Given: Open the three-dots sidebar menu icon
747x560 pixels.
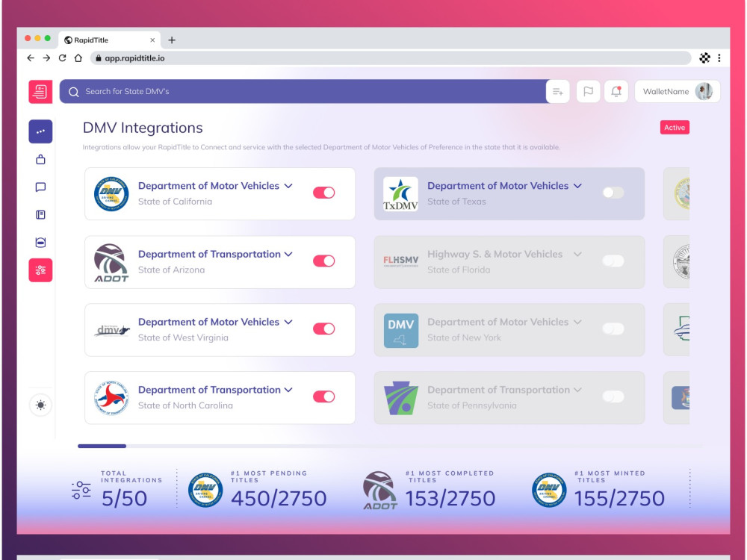Looking at the screenshot, I should (40, 131).
